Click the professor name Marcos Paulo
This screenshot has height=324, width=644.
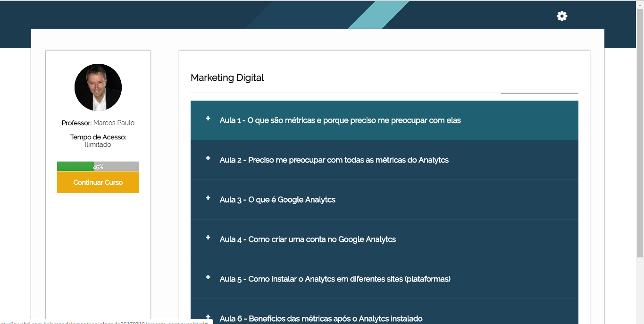tap(114, 123)
